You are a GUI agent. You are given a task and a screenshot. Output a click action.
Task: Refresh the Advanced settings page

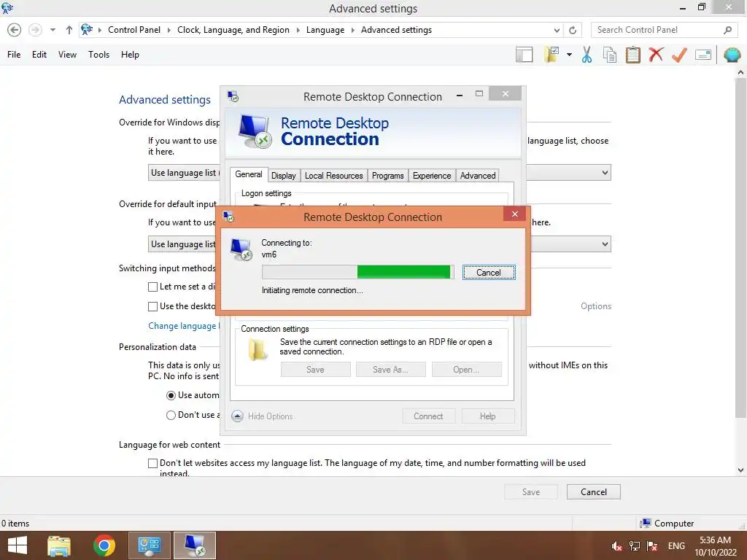coord(573,31)
